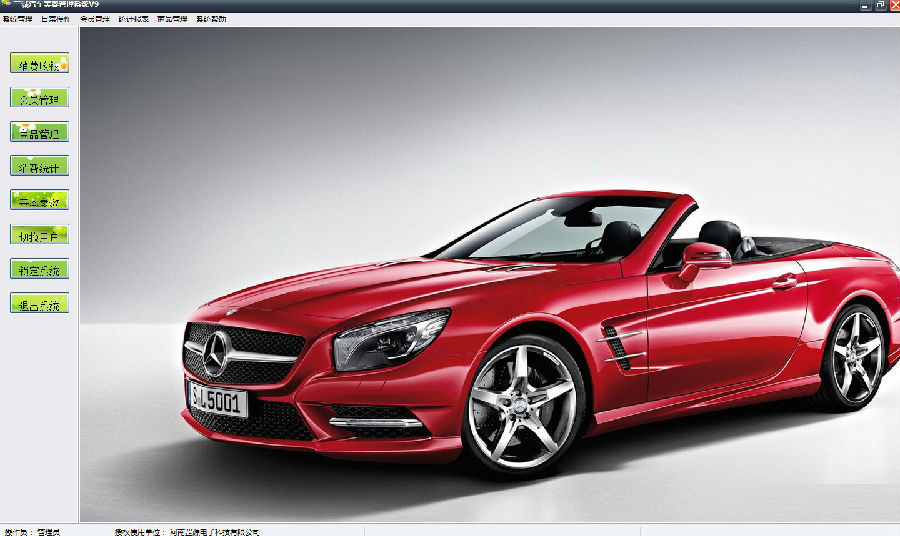Open the first green sidebar button

pos(40,63)
